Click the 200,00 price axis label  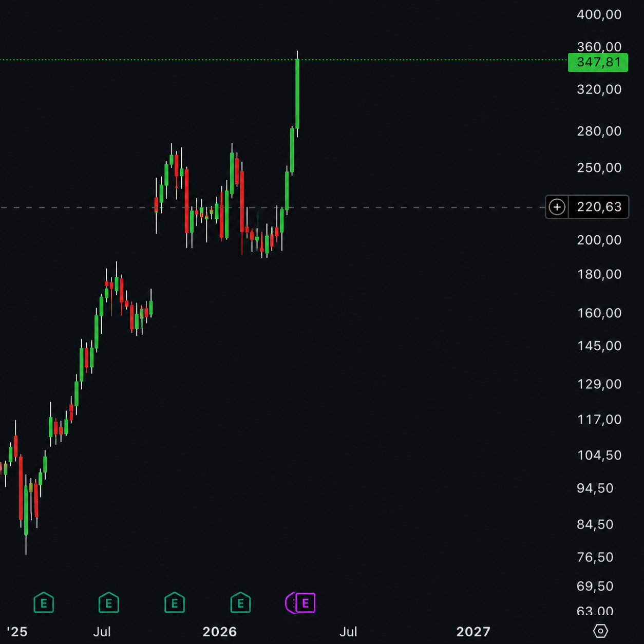[x=599, y=240]
